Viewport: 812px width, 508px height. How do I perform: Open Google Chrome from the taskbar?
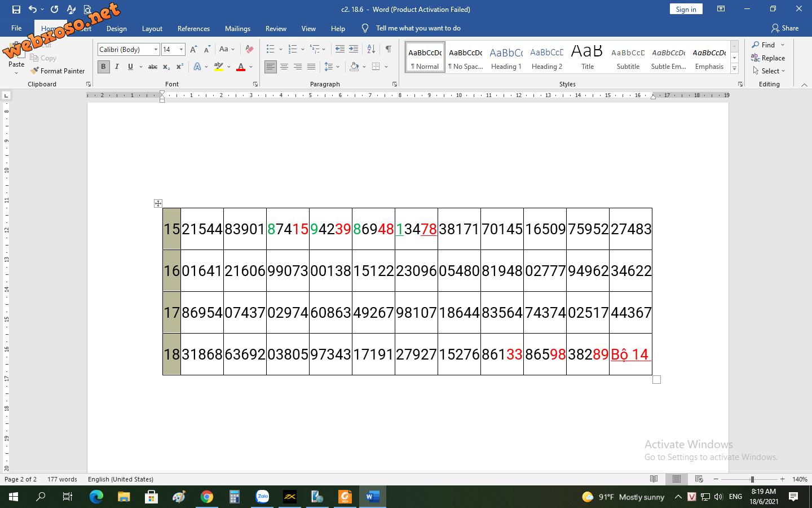207,497
